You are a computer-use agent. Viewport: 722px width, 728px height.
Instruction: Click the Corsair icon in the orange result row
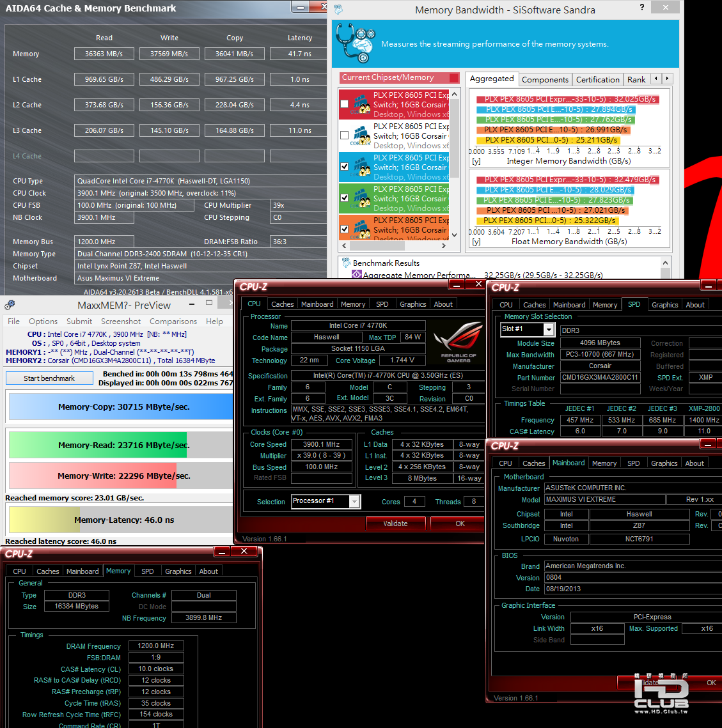pyautogui.click(x=361, y=229)
